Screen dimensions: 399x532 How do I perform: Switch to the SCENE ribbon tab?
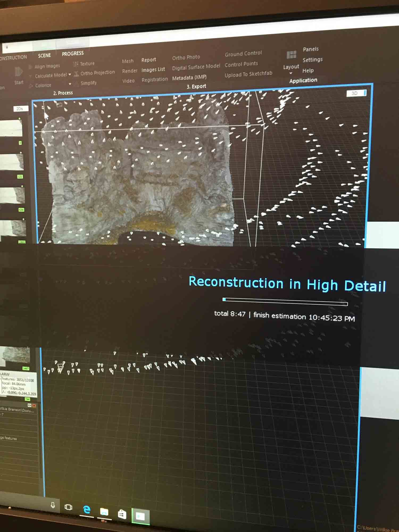point(44,55)
